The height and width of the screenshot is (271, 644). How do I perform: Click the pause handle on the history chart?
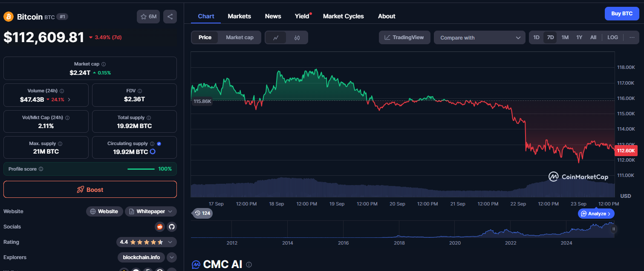614,229
